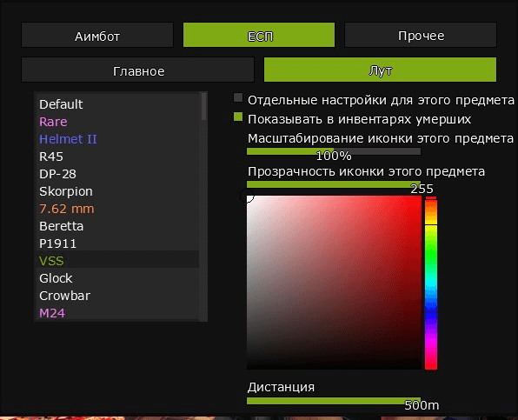
Task: Select the Лут sub-tab
Action: tap(380, 70)
